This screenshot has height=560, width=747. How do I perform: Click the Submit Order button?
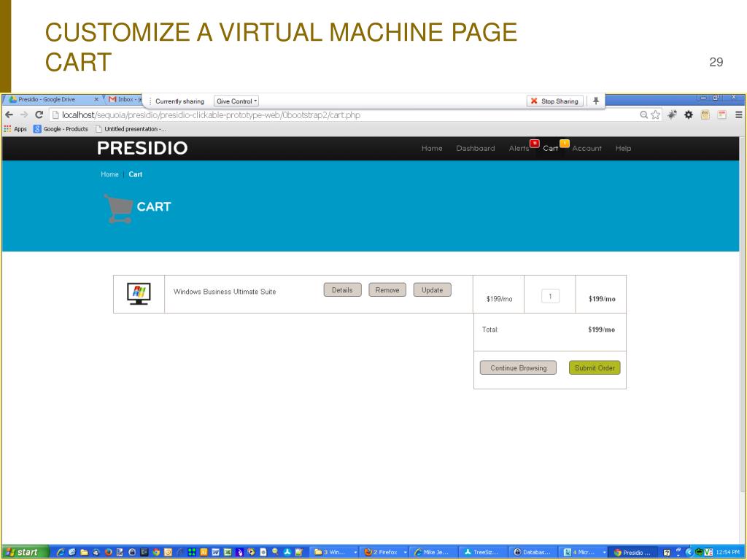point(595,368)
